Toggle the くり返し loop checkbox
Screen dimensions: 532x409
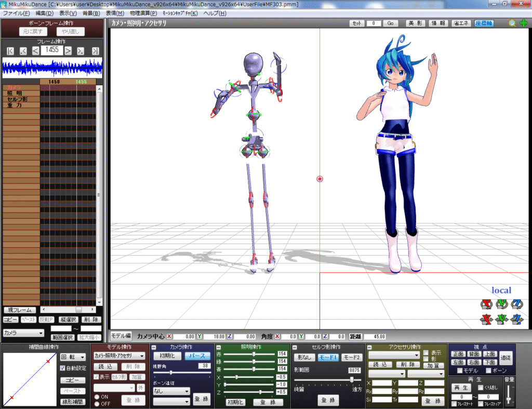click(x=481, y=387)
